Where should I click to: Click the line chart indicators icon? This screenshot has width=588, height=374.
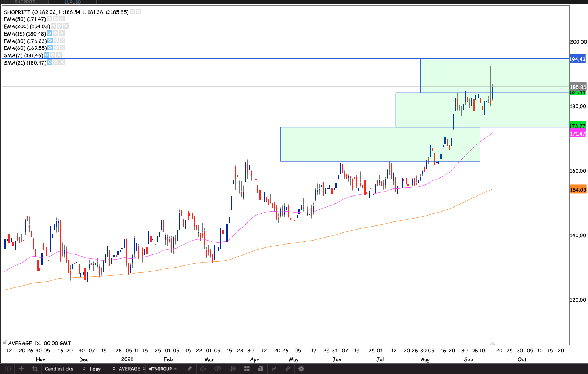coord(274,369)
